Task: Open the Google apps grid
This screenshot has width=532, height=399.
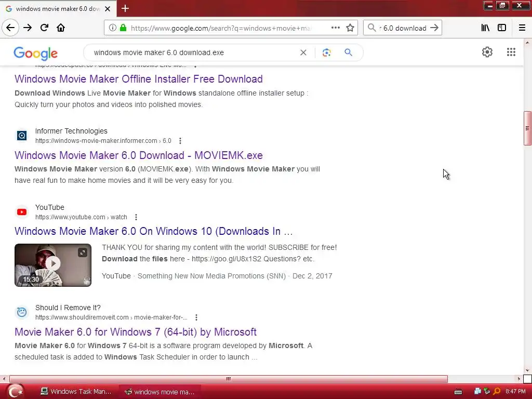Action: click(x=511, y=52)
